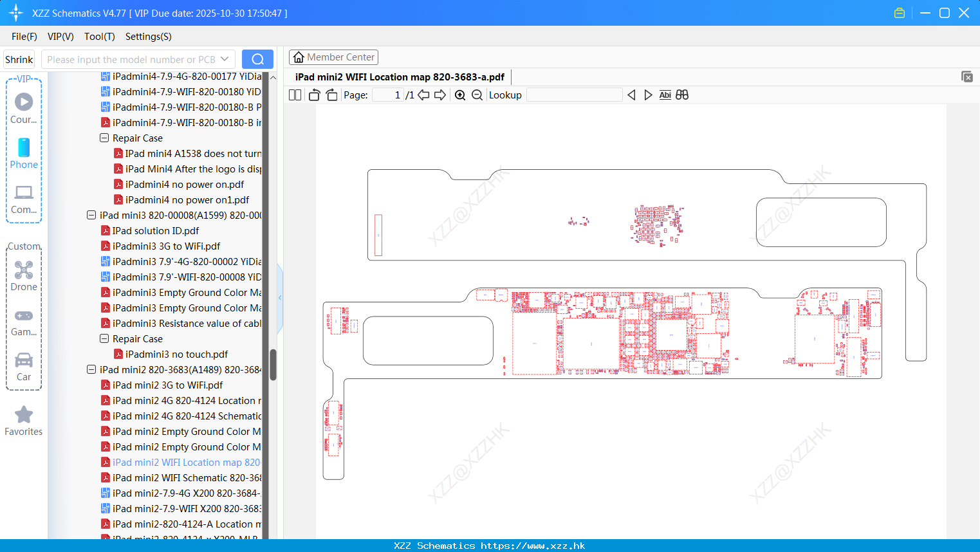
Task: Click the XZZ app logo icon
Action: pos(16,13)
